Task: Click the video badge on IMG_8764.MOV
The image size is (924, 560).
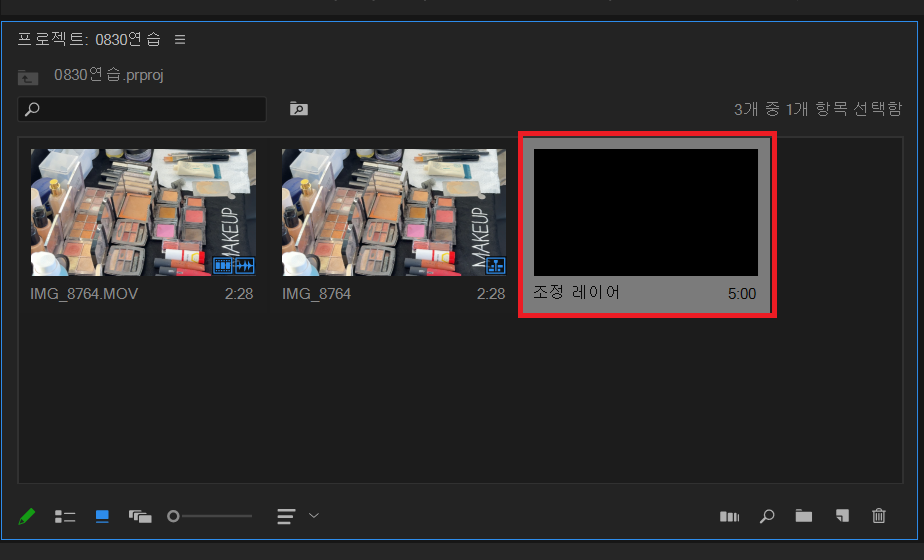Action: [x=223, y=266]
